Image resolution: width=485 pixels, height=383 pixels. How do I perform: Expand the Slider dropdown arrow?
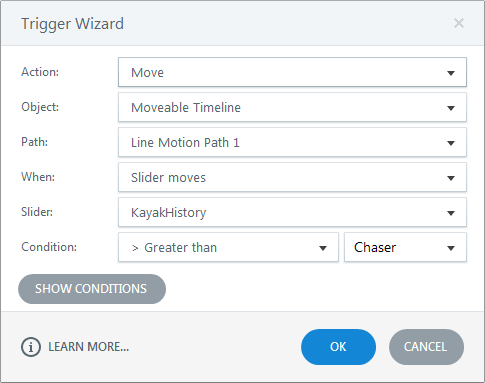click(x=451, y=213)
